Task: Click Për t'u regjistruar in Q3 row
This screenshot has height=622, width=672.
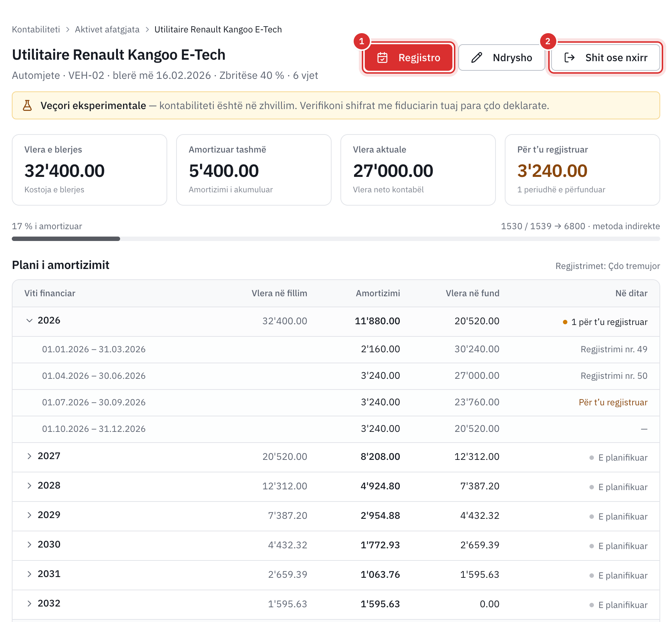Action: click(x=613, y=402)
